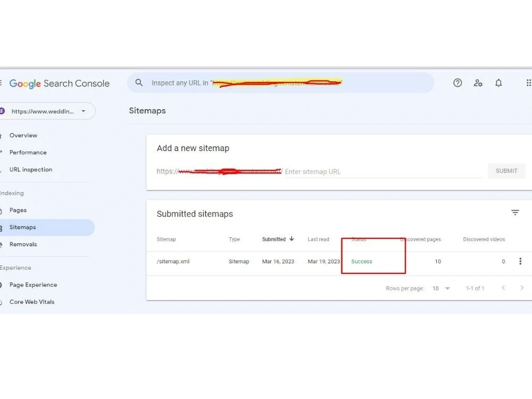The image size is (532, 399).
Task: Click the Experience section heading
Action: point(15,268)
